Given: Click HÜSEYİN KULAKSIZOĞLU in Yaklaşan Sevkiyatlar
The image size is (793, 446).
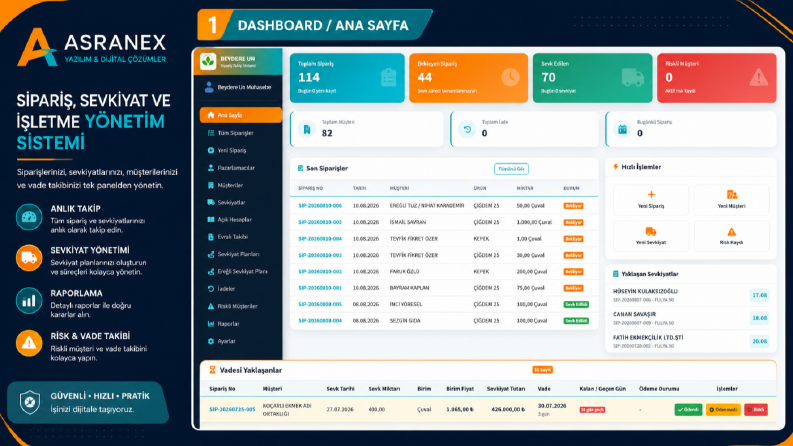Looking at the screenshot, I should 645,291.
